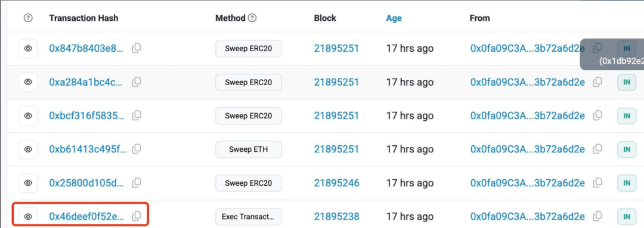
Task: Click Sweep ETH method badge
Action: (x=249, y=149)
